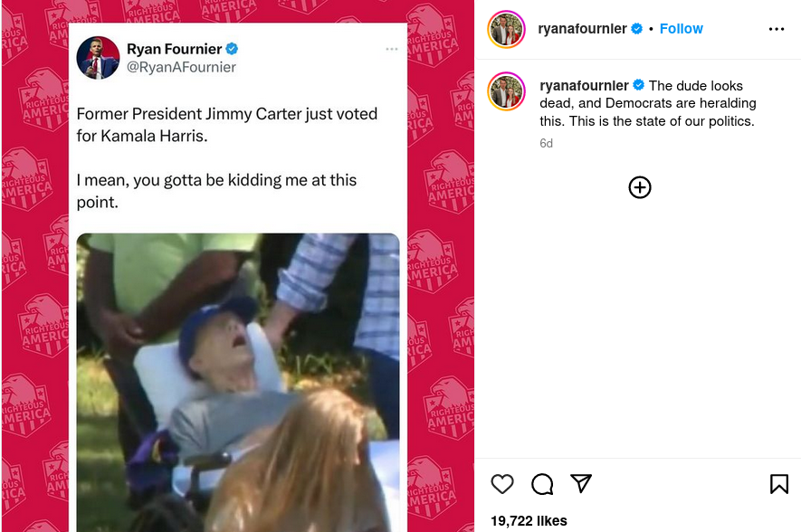
Task: Click the verified badge in the post header
Action: [637, 29]
